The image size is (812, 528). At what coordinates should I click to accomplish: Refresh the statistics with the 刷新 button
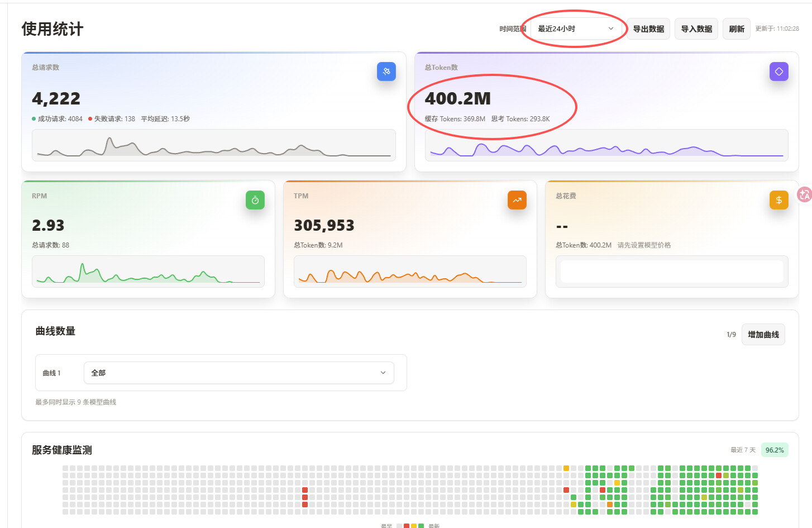(x=737, y=28)
